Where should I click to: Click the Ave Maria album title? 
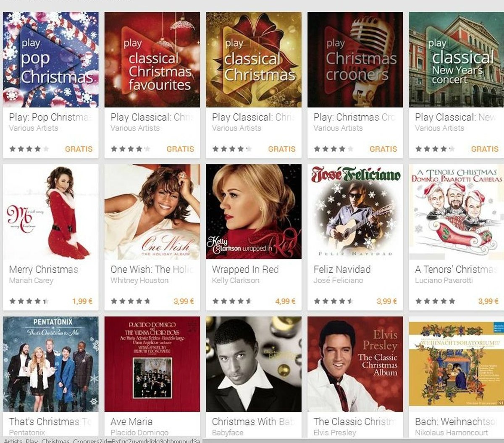click(x=131, y=422)
